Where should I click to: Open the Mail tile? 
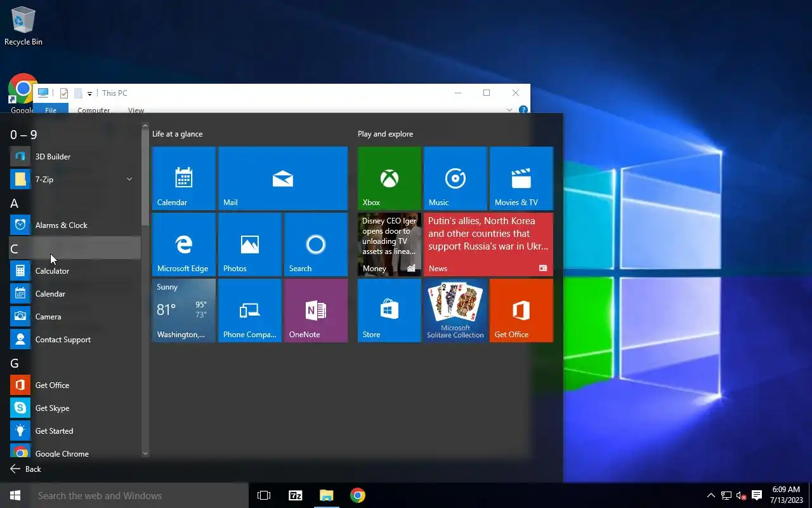(x=283, y=178)
